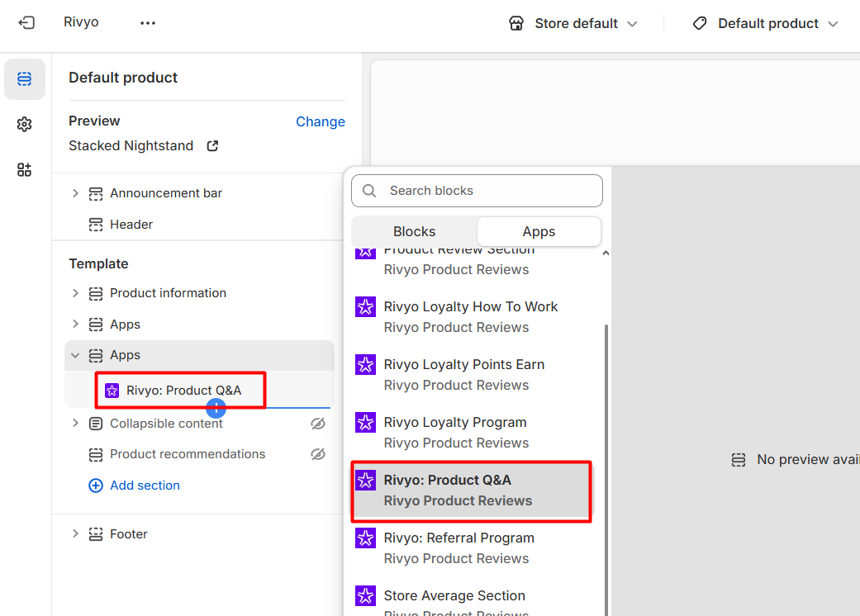
Task: Click the Store default storefront icon
Action: [x=516, y=24]
